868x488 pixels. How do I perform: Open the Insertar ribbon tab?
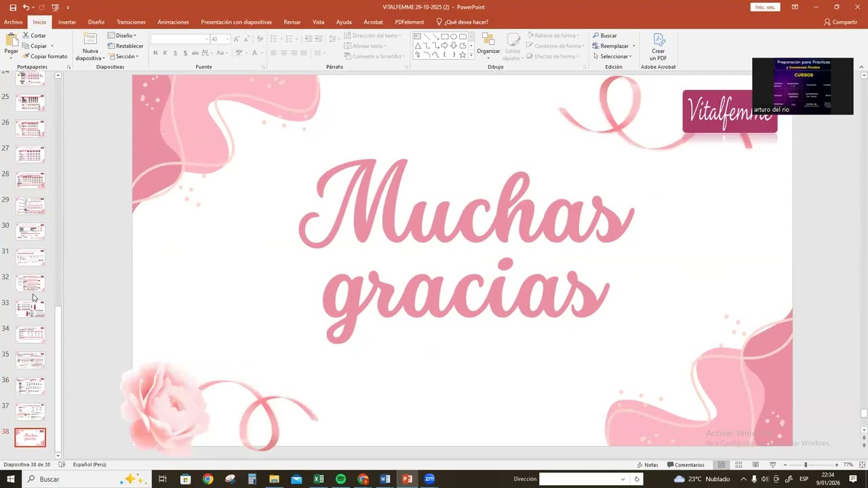click(x=67, y=22)
